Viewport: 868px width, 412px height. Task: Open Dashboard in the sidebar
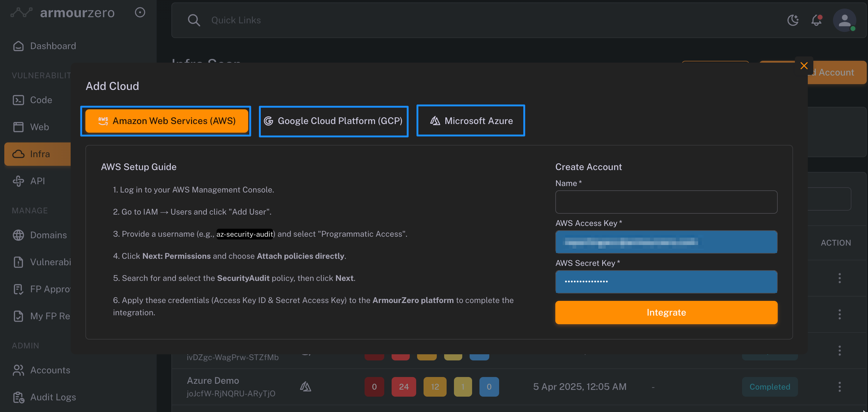point(53,46)
